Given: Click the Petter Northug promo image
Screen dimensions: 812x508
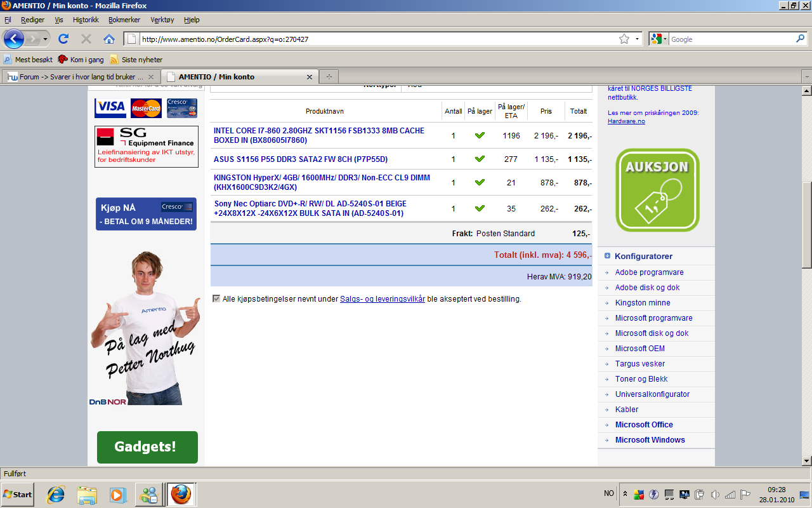Looking at the screenshot, I should pyautogui.click(x=146, y=327).
